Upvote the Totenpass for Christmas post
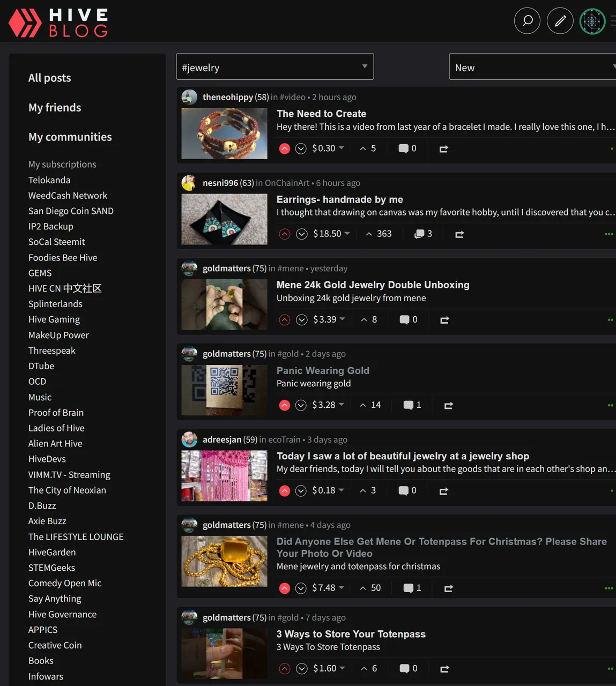The image size is (616, 686). tap(285, 588)
